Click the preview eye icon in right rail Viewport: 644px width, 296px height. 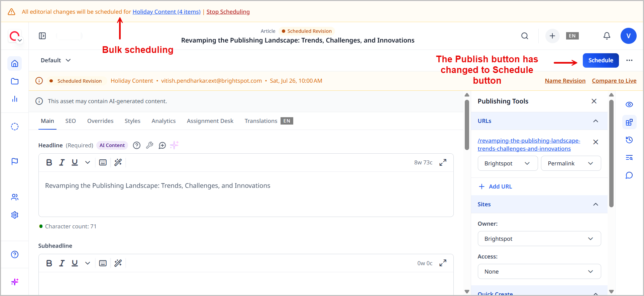click(629, 104)
